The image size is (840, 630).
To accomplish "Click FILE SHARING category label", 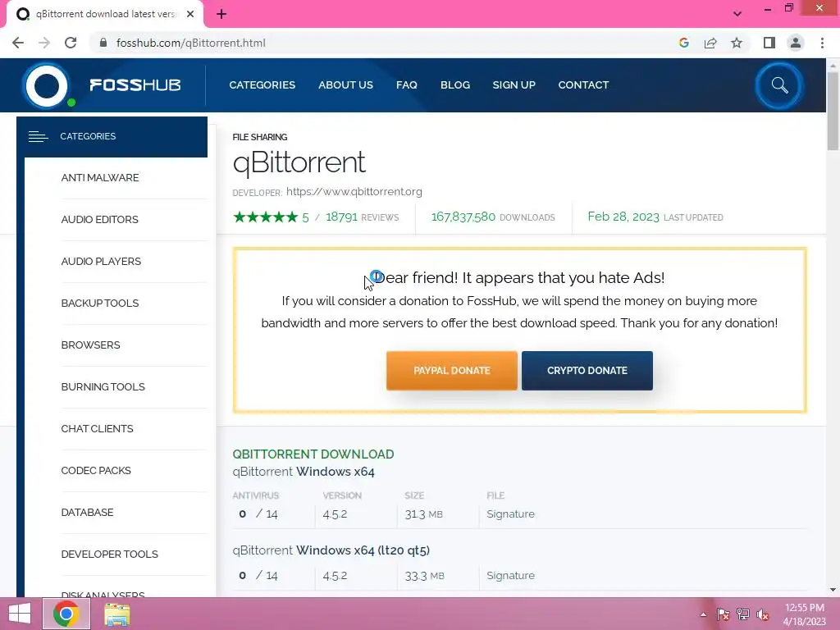I will tap(260, 137).
